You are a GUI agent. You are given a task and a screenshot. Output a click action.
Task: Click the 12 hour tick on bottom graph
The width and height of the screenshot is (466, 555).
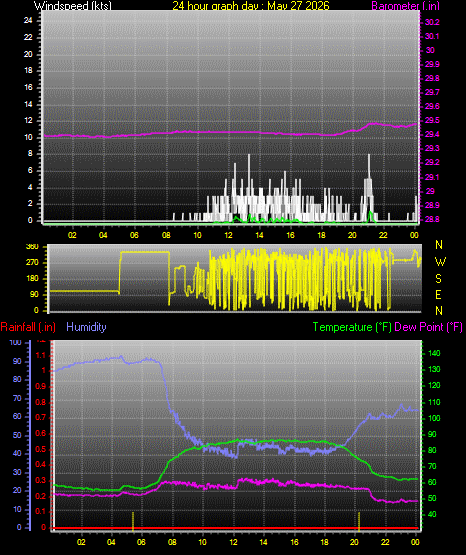[234, 542]
